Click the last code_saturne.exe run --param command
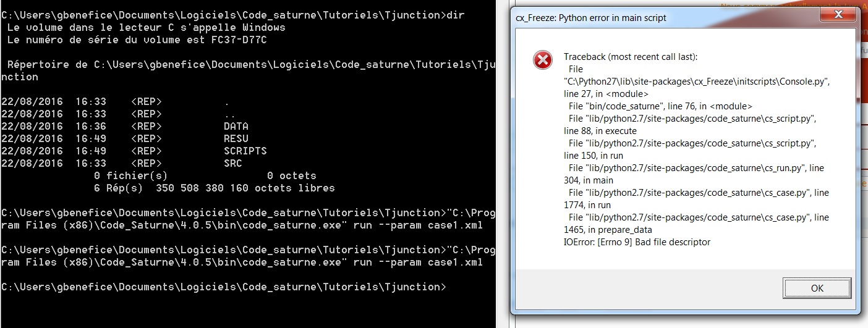Screen dimensions: 868x328 (x=247, y=263)
